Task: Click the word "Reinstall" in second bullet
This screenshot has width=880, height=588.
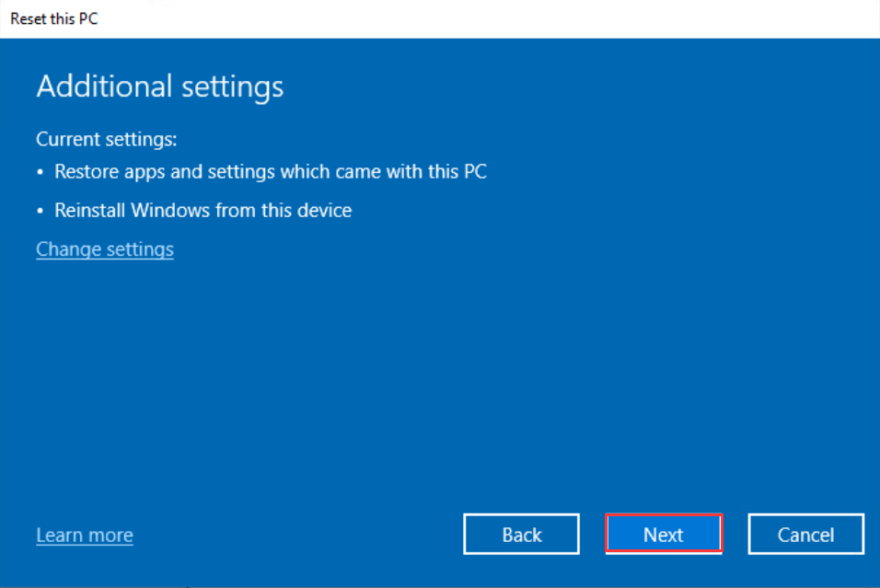Action: coord(90,211)
